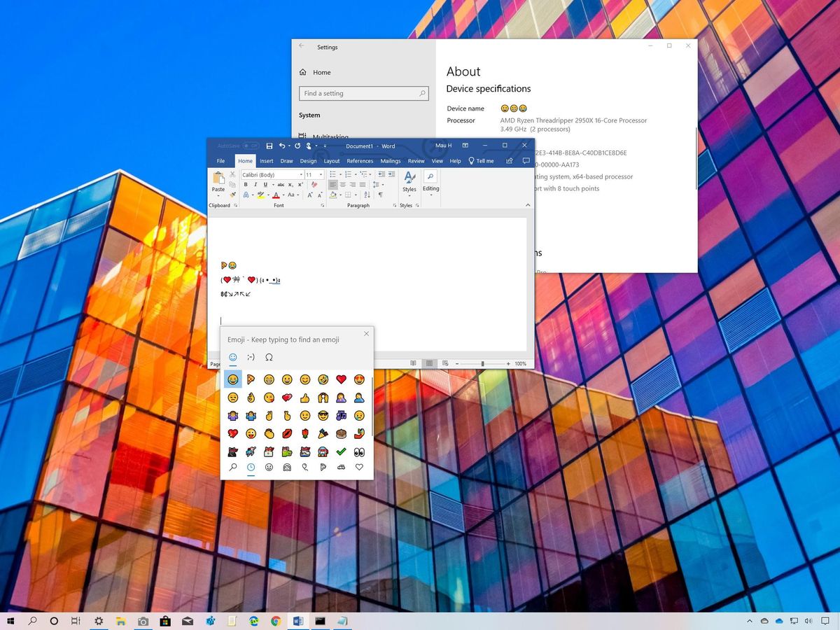Pick the laughing-with-tears emoji from the grid
The width and height of the screenshot is (840, 630).
pyautogui.click(x=233, y=379)
